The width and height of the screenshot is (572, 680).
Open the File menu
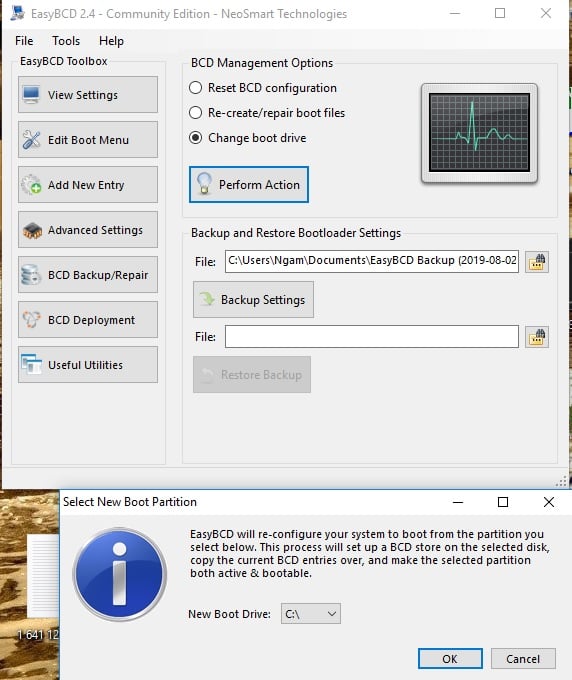tap(24, 41)
